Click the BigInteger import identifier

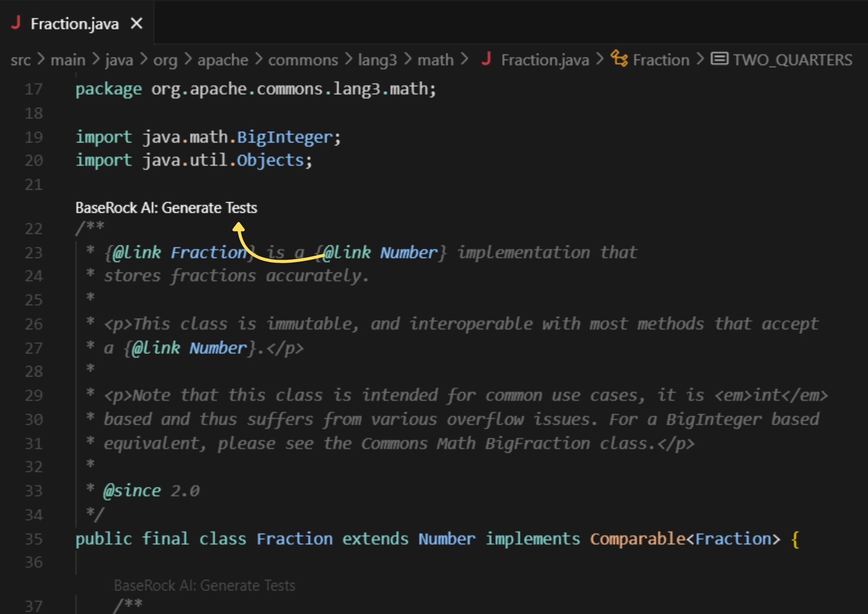pyautogui.click(x=285, y=137)
